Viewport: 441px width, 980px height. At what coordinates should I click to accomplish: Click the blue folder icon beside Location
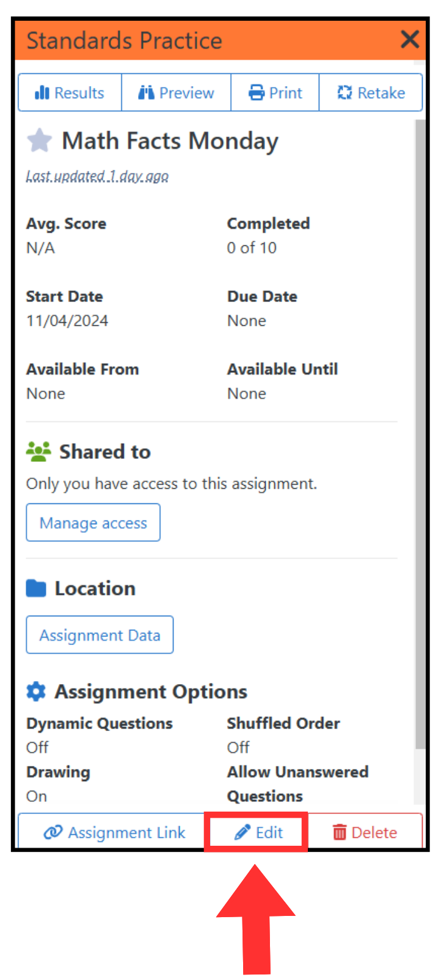(36, 588)
